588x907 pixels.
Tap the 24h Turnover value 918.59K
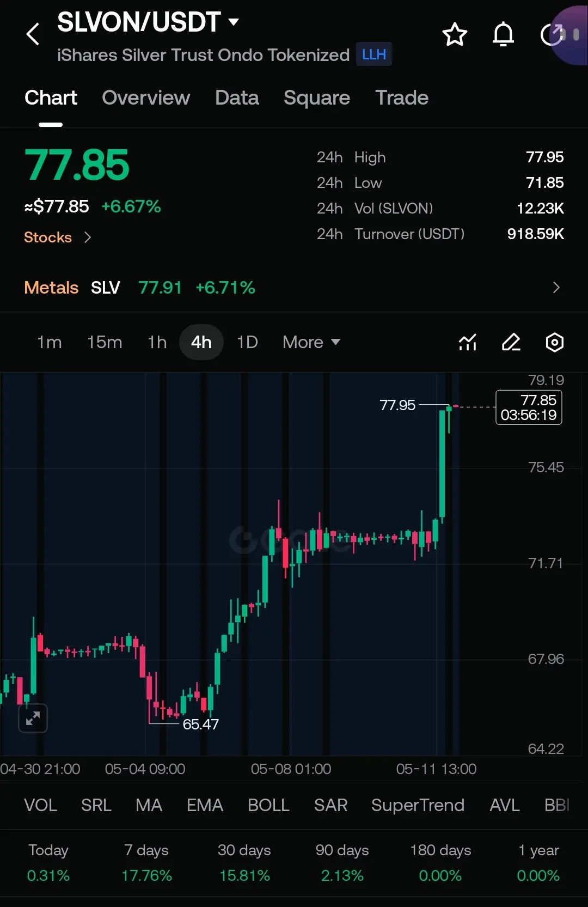535,234
